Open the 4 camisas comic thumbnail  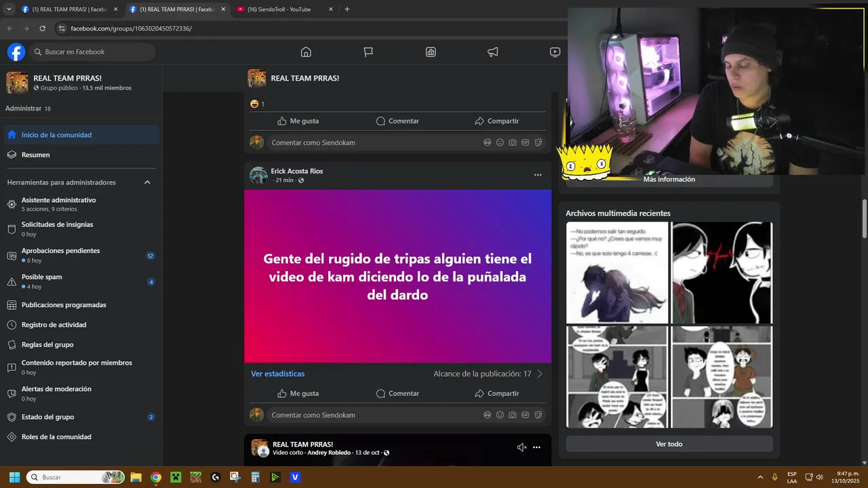point(617,272)
